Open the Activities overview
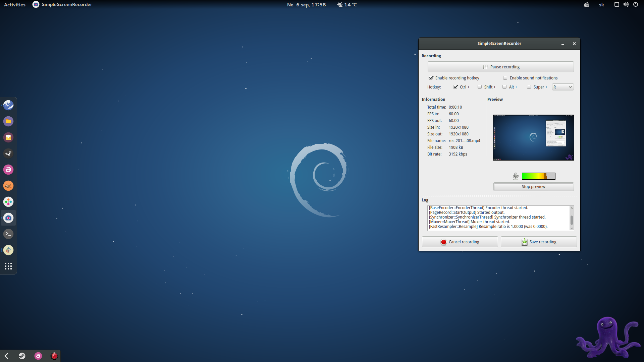Viewport: 644px width, 362px height. click(15, 5)
